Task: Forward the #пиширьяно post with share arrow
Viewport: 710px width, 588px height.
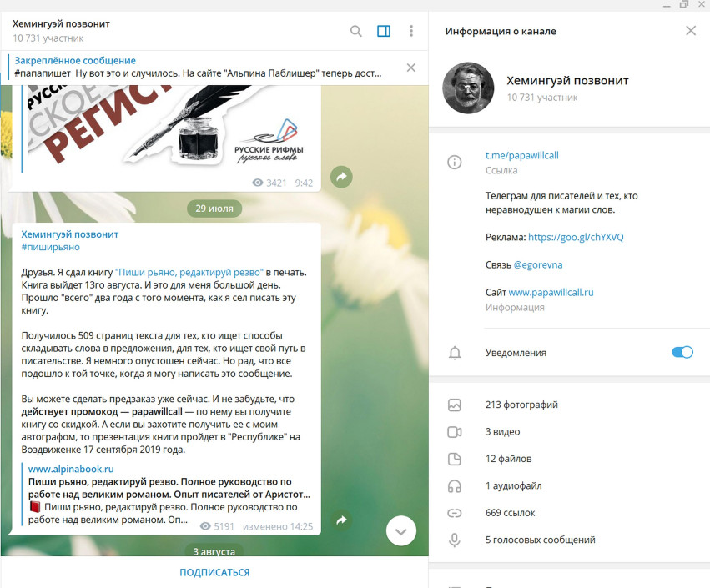Action: point(341,520)
